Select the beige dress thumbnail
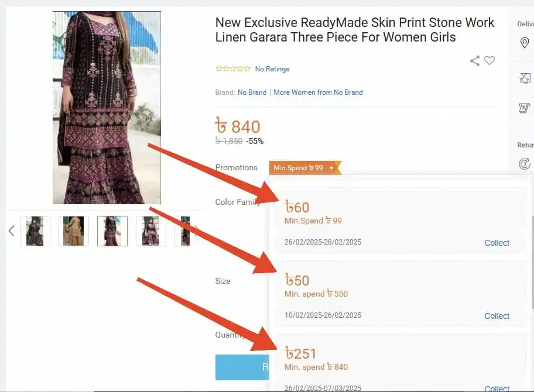The height and width of the screenshot is (392, 534). [74, 231]
